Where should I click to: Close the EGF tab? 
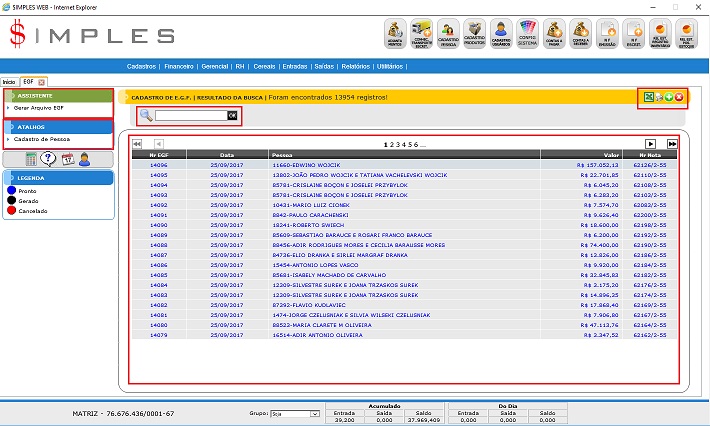coord(42,81)
